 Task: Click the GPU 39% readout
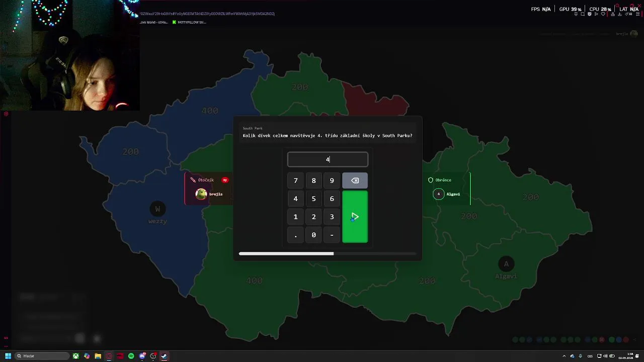[570, 9]
